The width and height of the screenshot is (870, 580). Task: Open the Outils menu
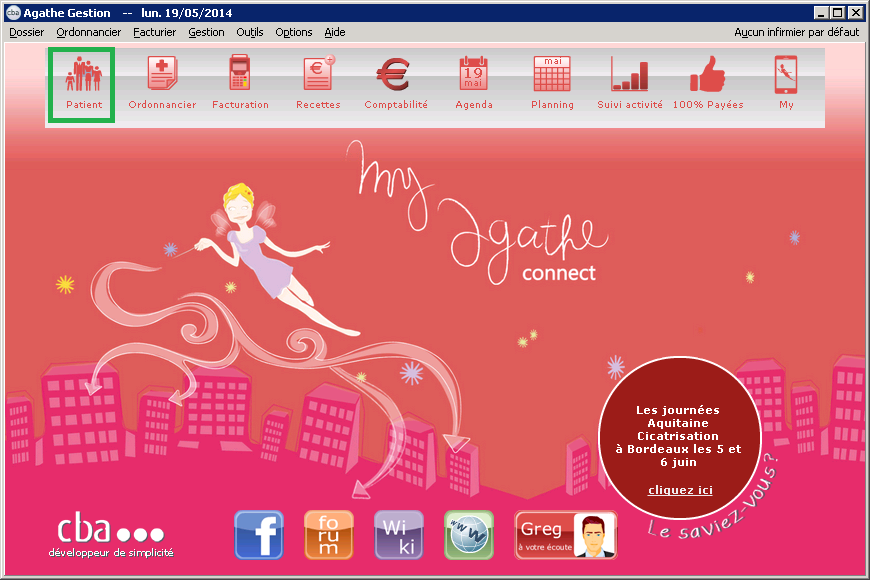click(x=250, y=32)
